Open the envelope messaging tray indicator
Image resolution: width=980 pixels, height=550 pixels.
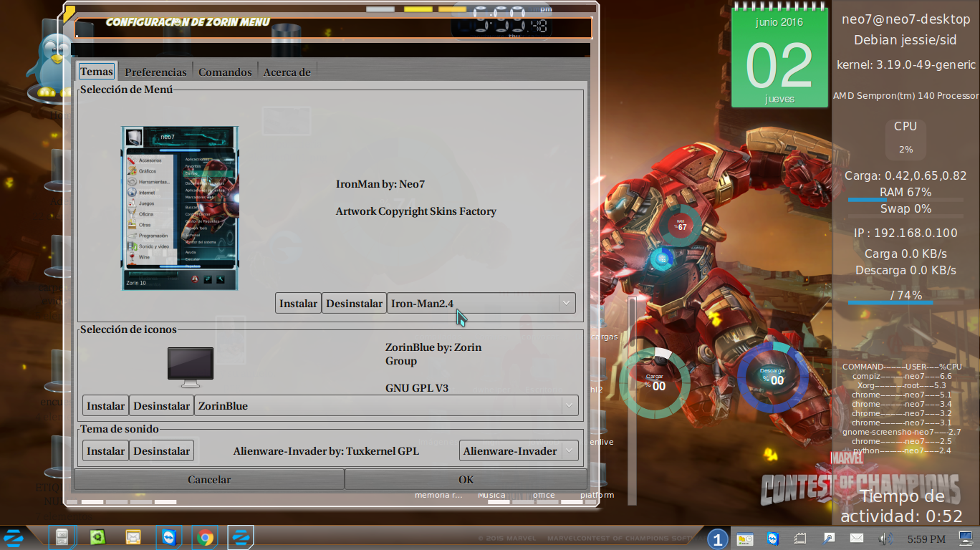coord(857,538)
